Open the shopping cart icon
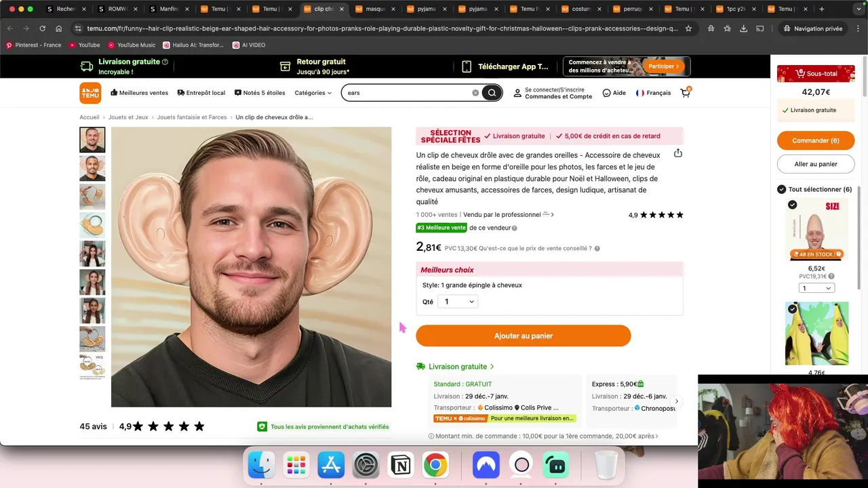Viewport: 868px width, 488px height. (686, 93)
